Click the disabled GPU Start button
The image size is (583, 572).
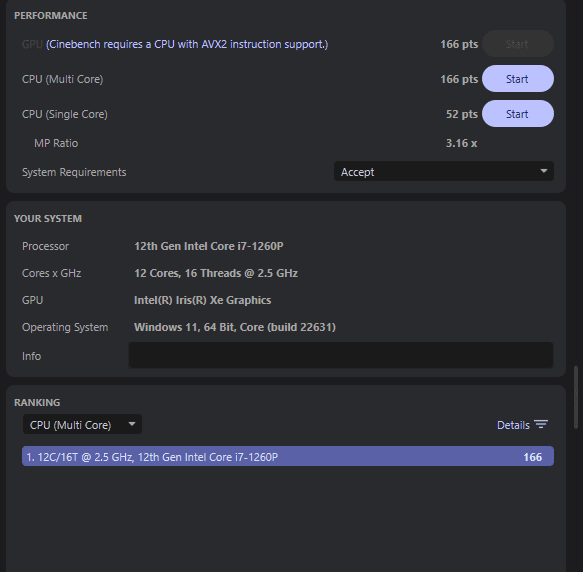(x=518, y=44)
